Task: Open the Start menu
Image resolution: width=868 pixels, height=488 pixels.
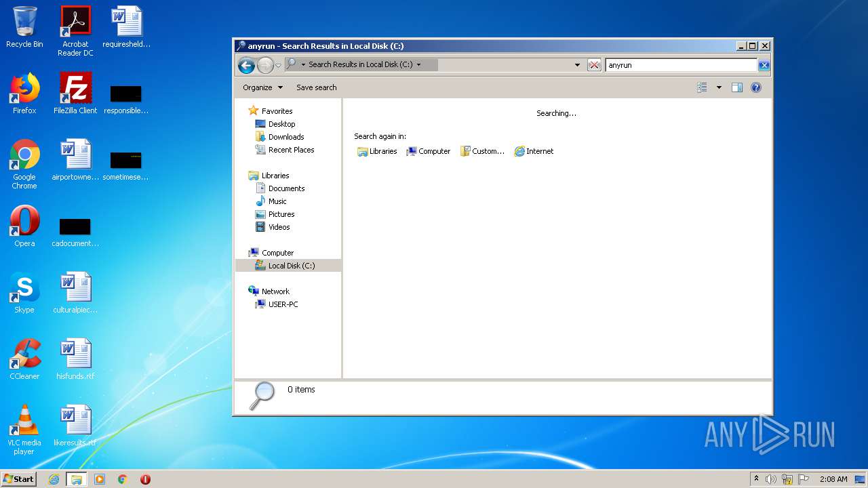Action: point(18,479)
